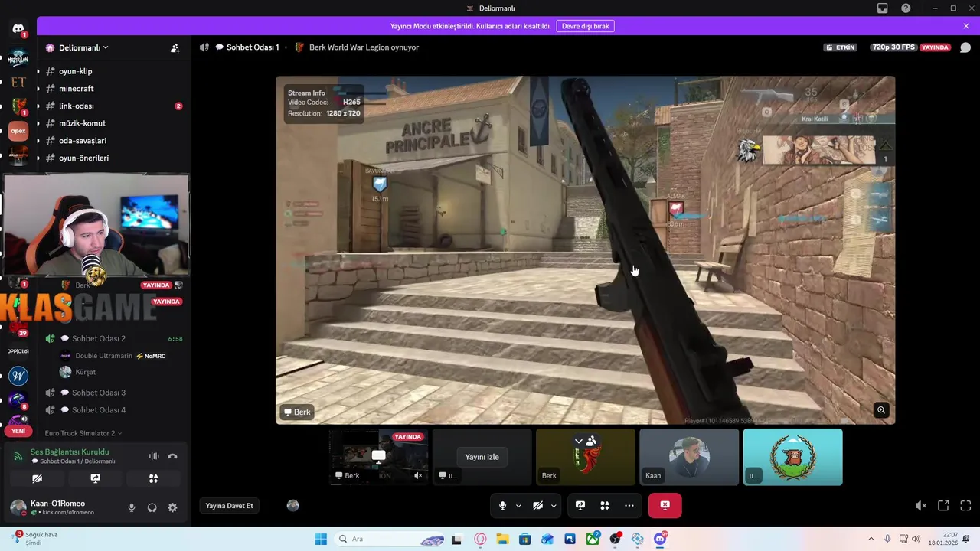Click share screen icon in call control bar
Viewport: 980px width, 551px height.
(580, 505)
